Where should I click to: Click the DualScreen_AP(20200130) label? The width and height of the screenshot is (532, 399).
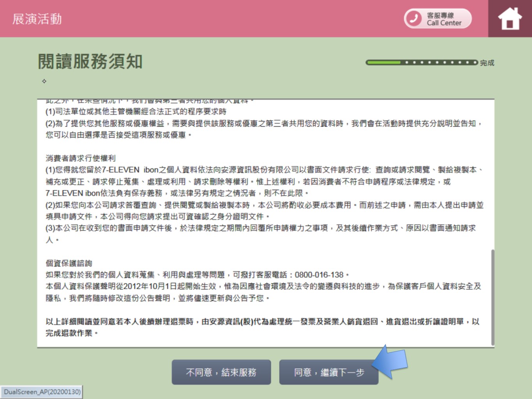[x=42, y=392]
